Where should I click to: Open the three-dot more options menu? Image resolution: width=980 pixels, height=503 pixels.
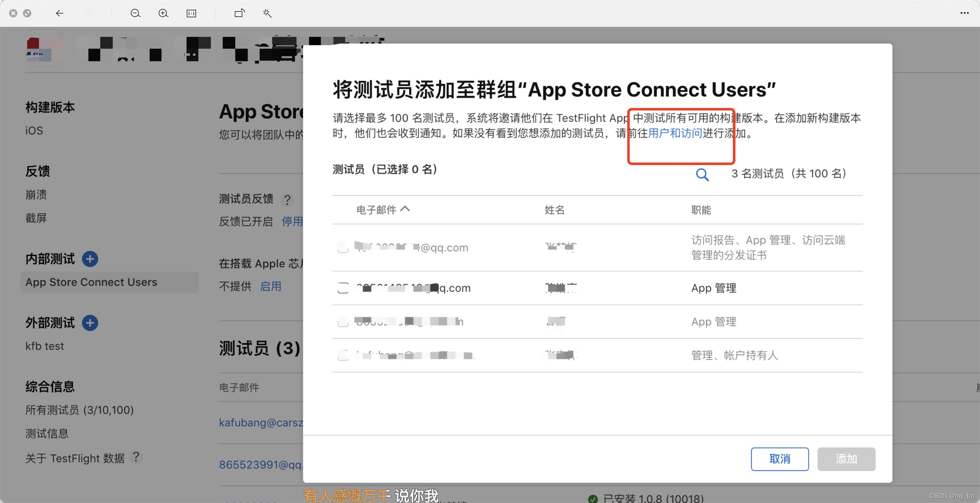point(964,13)
